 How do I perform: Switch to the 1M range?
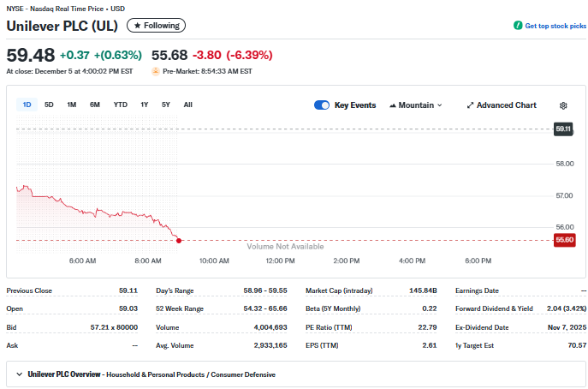click(71, 105)
